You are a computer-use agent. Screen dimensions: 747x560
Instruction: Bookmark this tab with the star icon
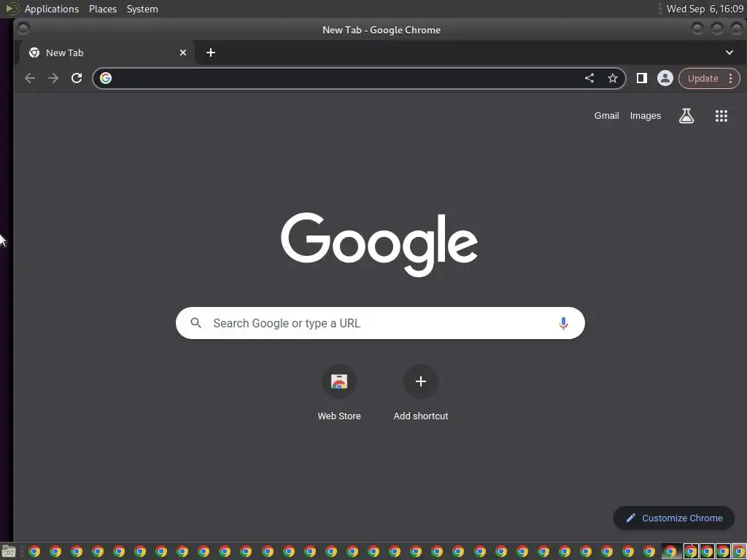[613, 78]
